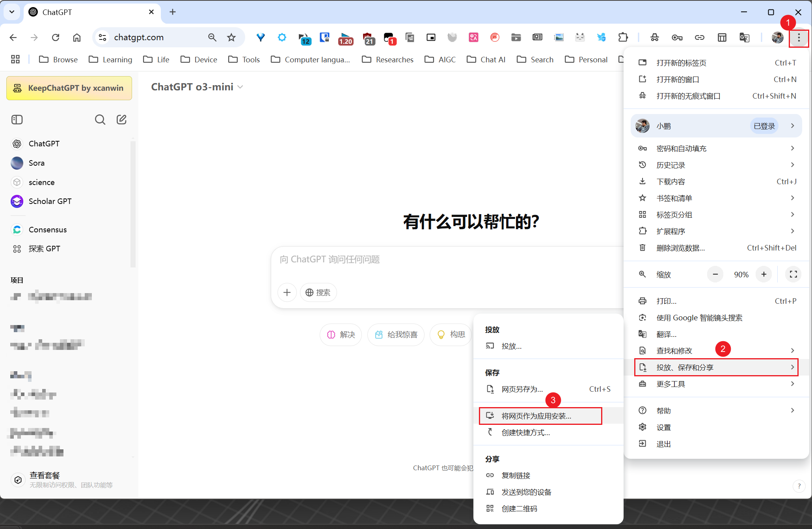Select 复制链接 in share section
The width and height of the screenshot is (812, 529).
point(548,475)
